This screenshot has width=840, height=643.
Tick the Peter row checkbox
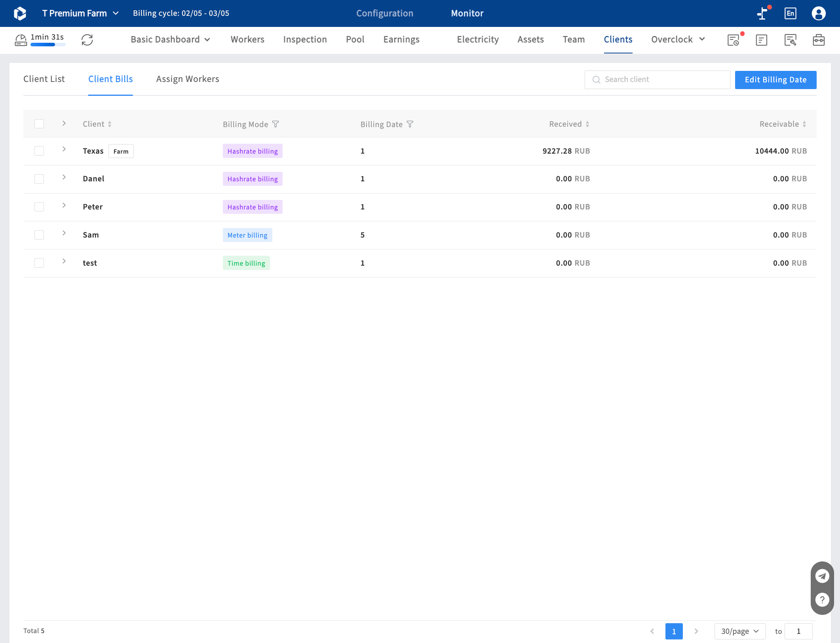(39, 207)
